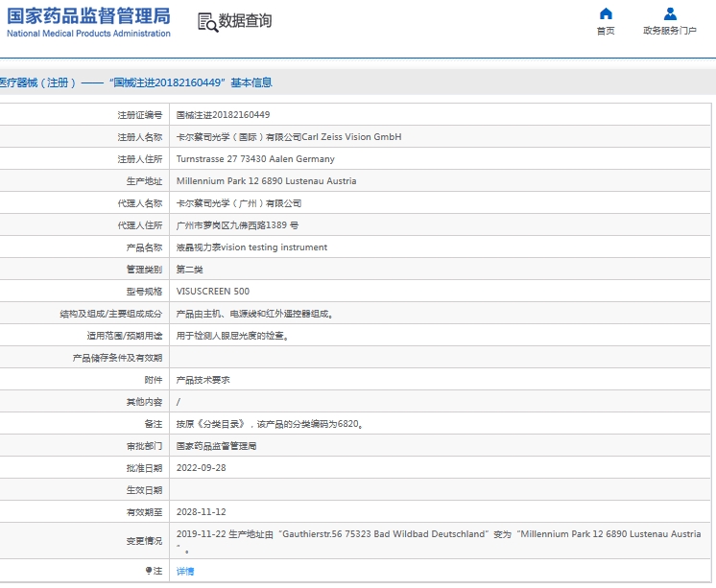
Task: Click the 审批部门 row label
Action: 144,446
